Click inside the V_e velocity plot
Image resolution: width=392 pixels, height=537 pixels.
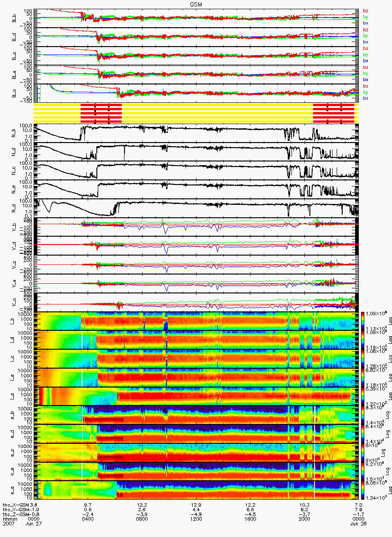[196, 283]
